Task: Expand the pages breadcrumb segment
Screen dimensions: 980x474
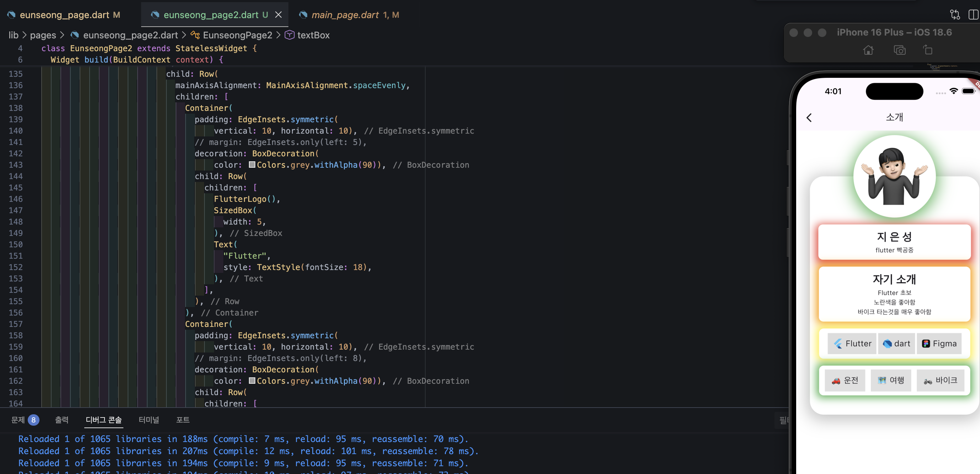Action: 43,35
